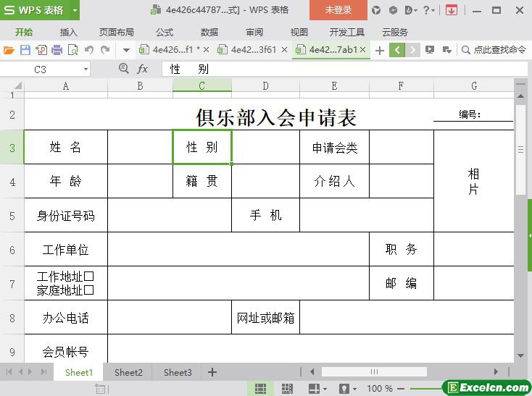Viewport: 532px width, 396px height.
Task: Add a new sheet with plus icon
Action: click(212, 372)
